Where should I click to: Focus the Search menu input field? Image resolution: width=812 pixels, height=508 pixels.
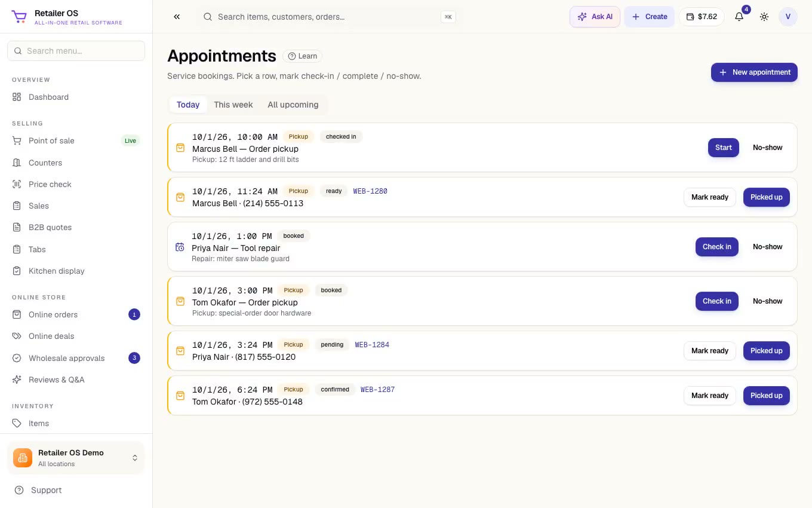76,51
